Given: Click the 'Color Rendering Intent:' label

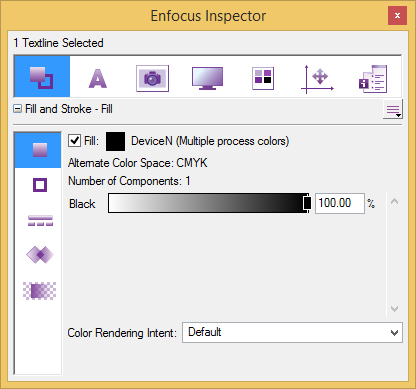Looking at the screenshot, I should tap(122, 333).
